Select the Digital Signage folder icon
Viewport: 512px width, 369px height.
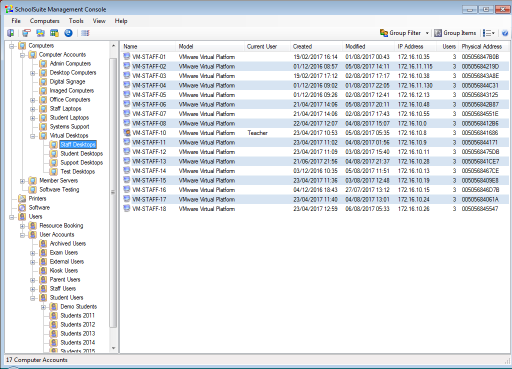[43, 82]
